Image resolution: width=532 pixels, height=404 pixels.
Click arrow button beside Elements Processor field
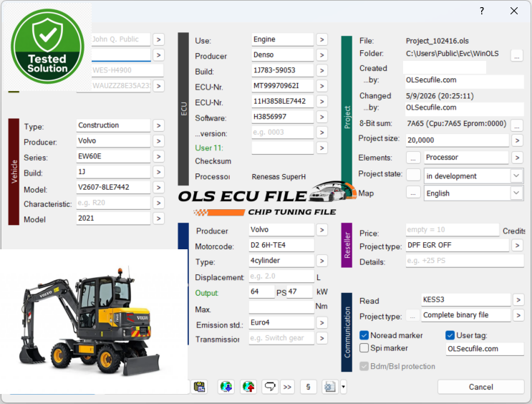point(517,158)
